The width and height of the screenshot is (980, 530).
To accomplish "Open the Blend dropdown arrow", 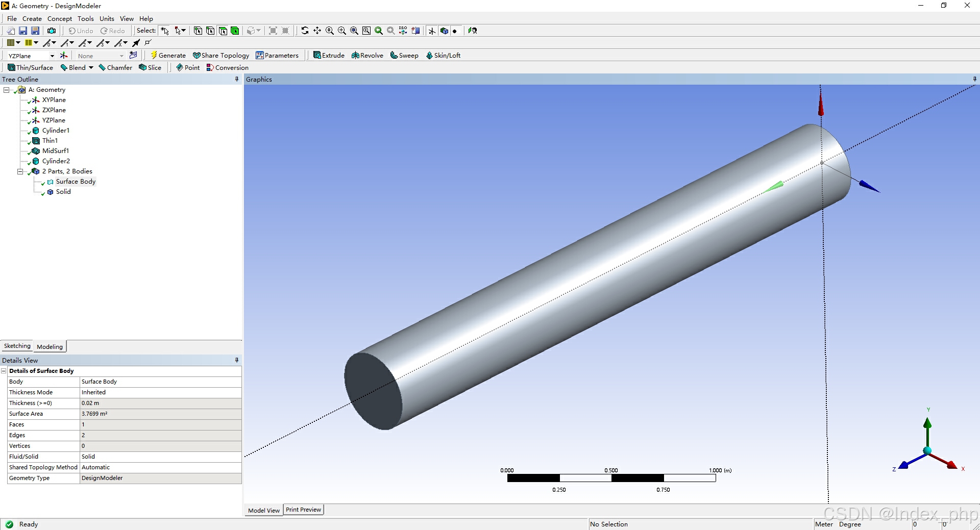I will [x=91, y=67].
